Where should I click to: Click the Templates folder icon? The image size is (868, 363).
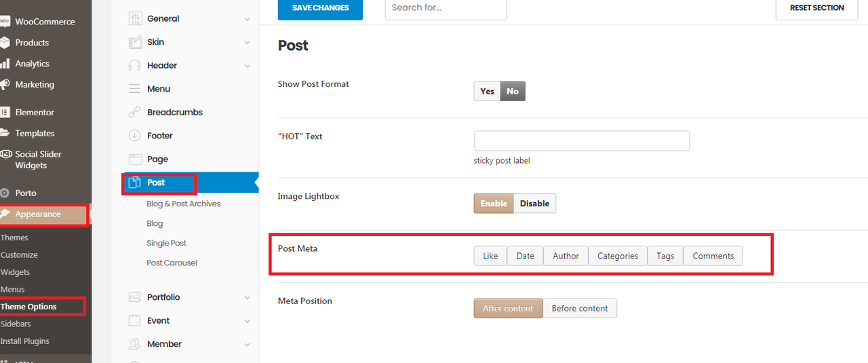pos(4,134)
